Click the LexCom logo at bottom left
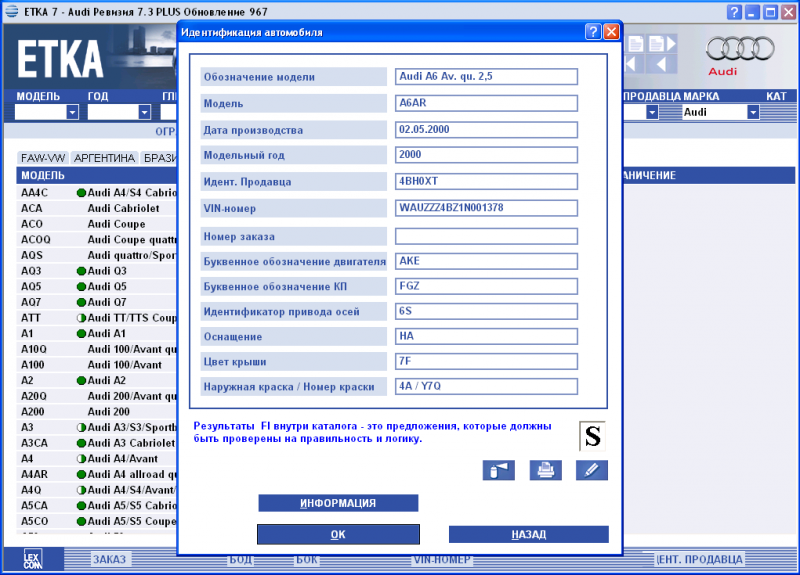 (x=33, y=559)
